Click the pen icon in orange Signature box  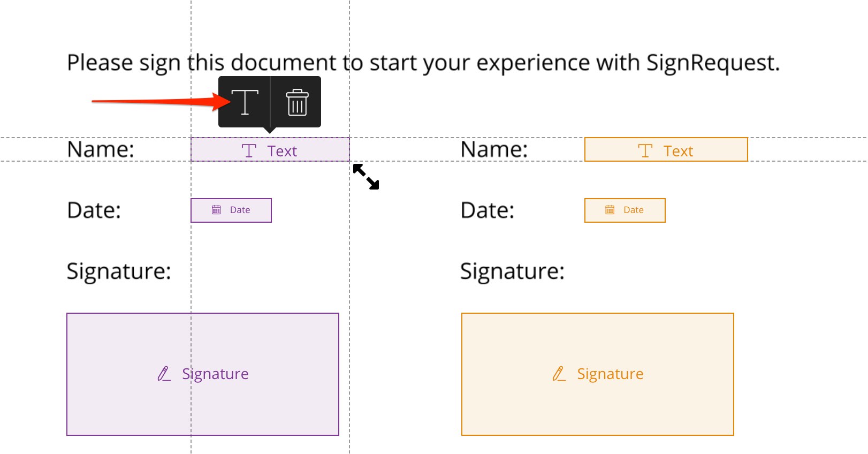coord(559,374)
